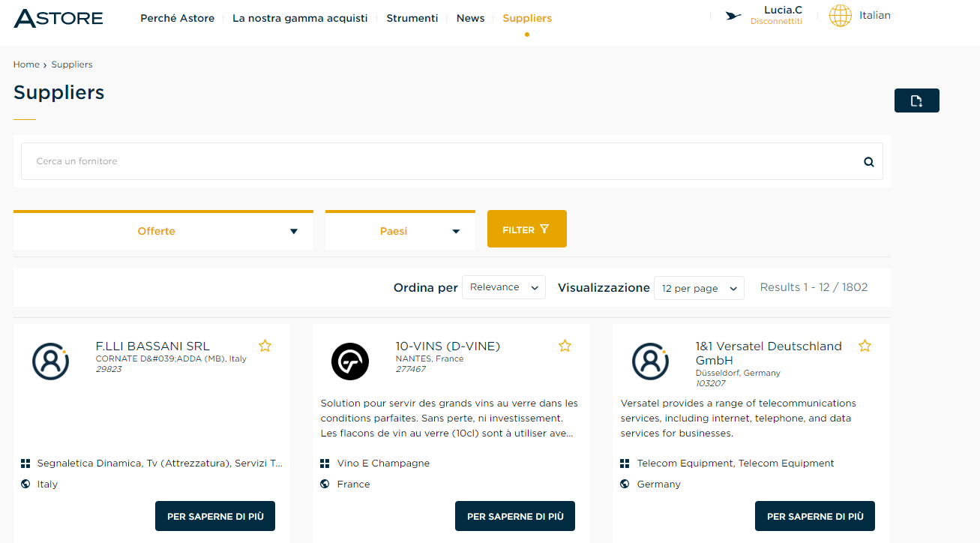Click the airplane icon beside Lucia.C
Image resolution: width=980 pixels, height=543 pixels.
[x=733, y=16]
